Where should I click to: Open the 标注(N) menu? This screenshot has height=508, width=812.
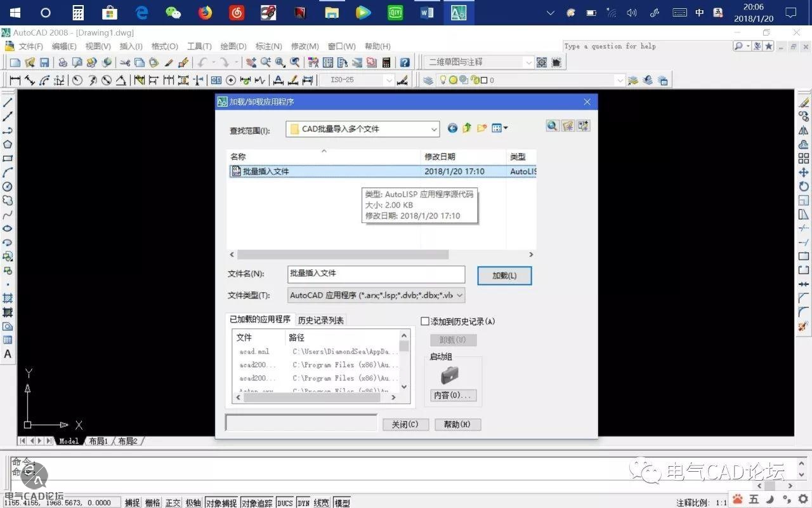pos(268,46)
